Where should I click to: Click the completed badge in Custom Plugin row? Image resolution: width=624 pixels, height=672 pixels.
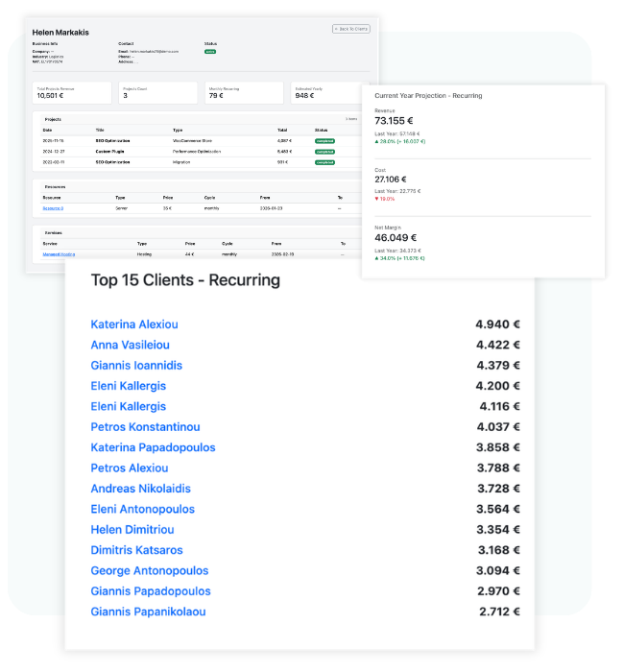[x=324, y=152]
